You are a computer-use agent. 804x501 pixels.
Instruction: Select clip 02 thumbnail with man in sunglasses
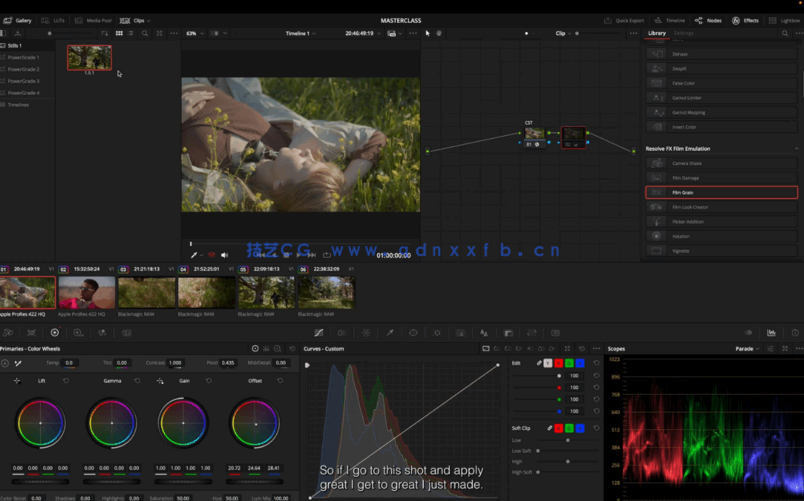(x=87, y=293)
